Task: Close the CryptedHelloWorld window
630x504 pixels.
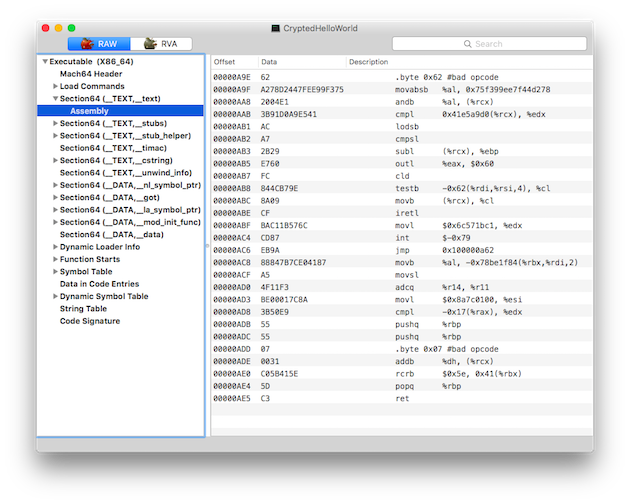Action: (45, 28)
